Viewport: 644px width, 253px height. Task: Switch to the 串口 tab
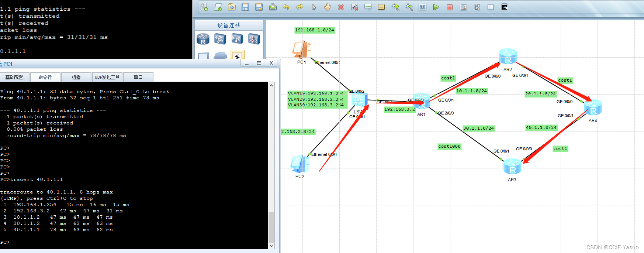138,77
